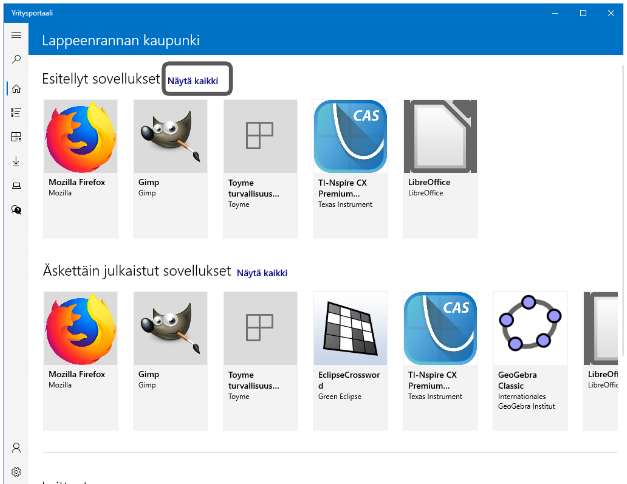Open Toyme turvallisuus in recently published apps
627x484 pixels.
point(260,361)
